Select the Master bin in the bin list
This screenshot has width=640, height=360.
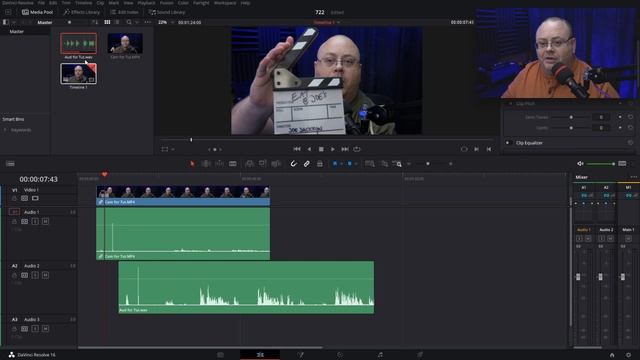pyautogui.click(x=17, y=31)
